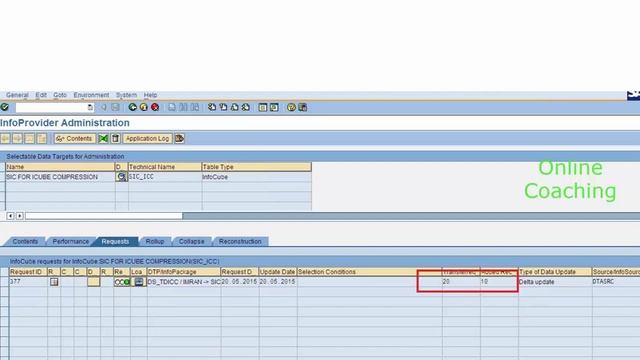Click the red Cancel icon
The height and width of the screenshot is (360, 640).
(x=155, y=107)
